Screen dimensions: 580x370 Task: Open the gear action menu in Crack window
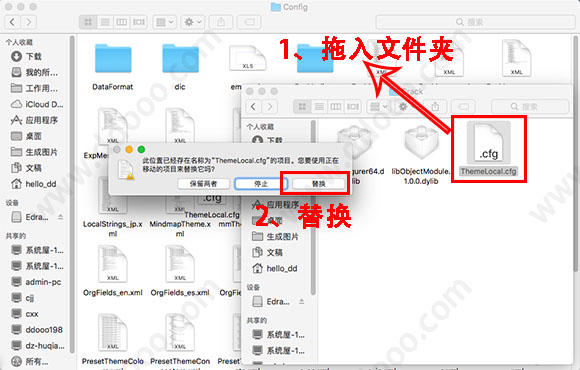point(406,107)
